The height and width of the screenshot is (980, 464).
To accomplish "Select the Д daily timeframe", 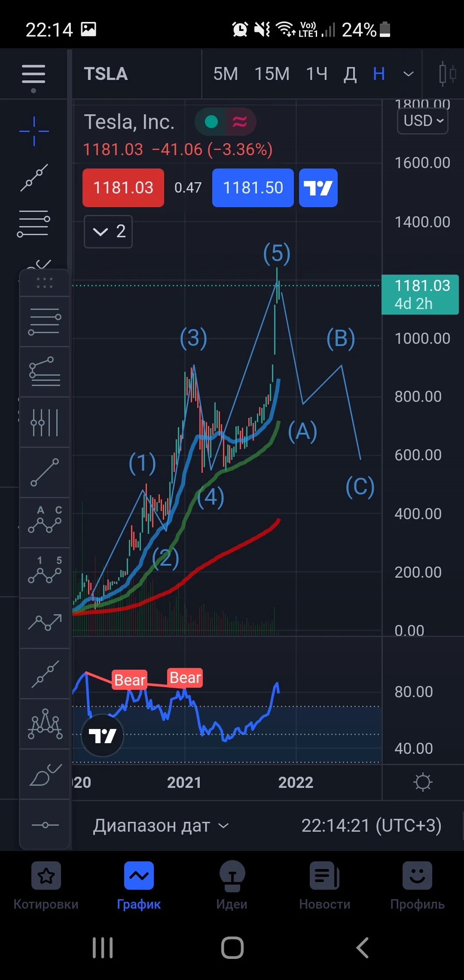I will point(350,74).
